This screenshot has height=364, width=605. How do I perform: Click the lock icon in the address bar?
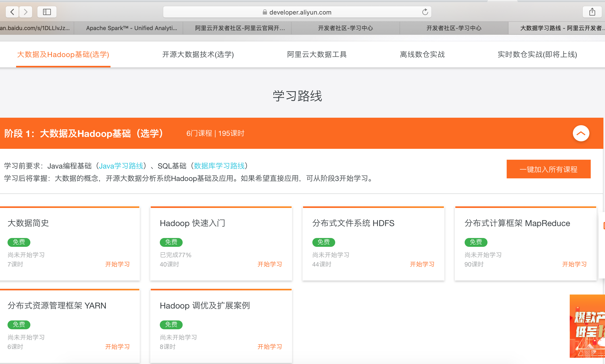(265, 12)
